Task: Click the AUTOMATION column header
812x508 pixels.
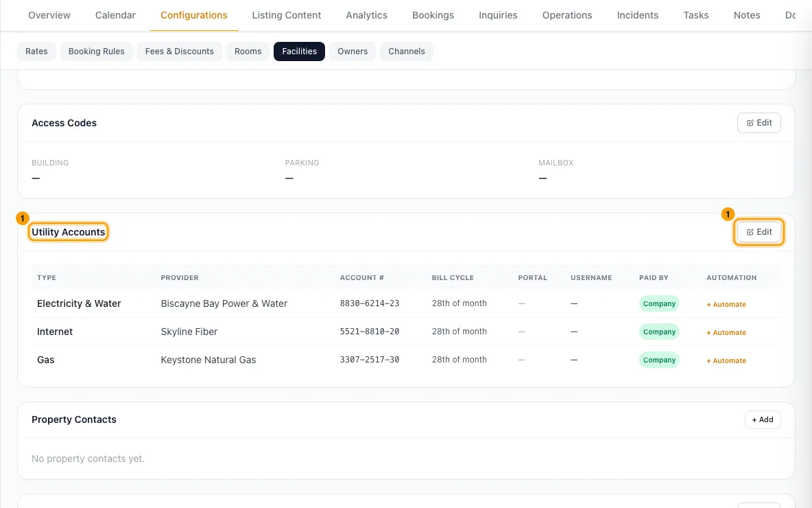Action: click(731, 277)
